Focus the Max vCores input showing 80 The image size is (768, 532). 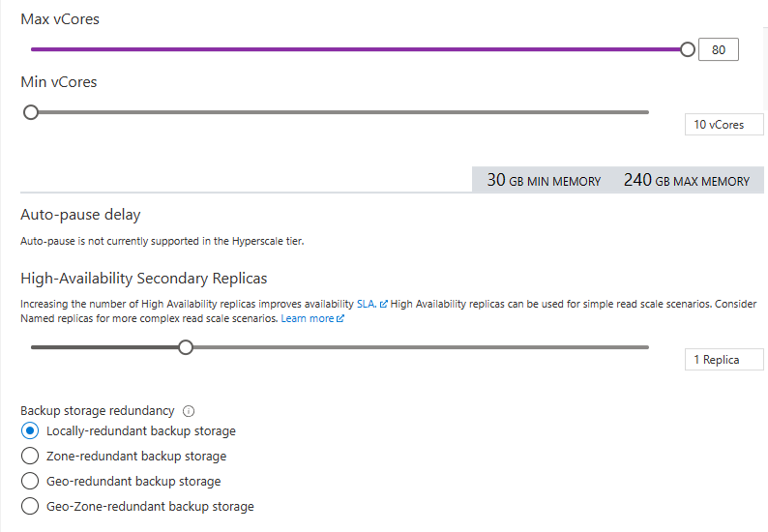point(718,49)
